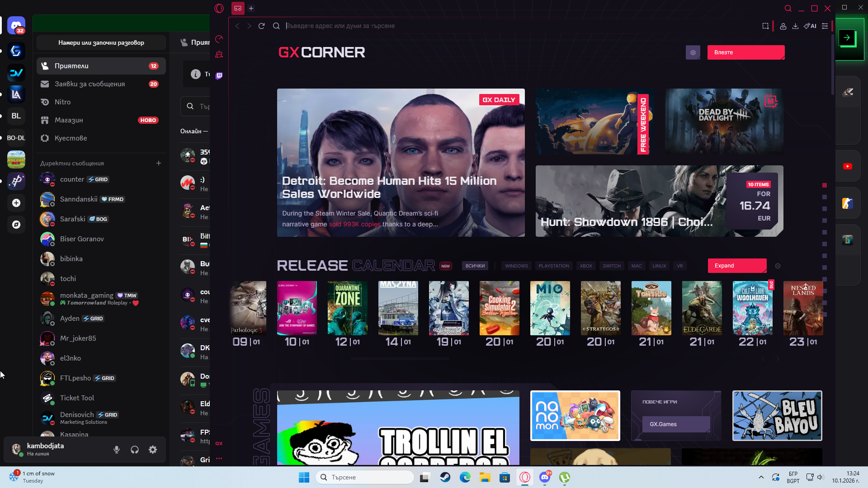
Task: Mute microphone in Discord user panel
Action: pos(117,450)
